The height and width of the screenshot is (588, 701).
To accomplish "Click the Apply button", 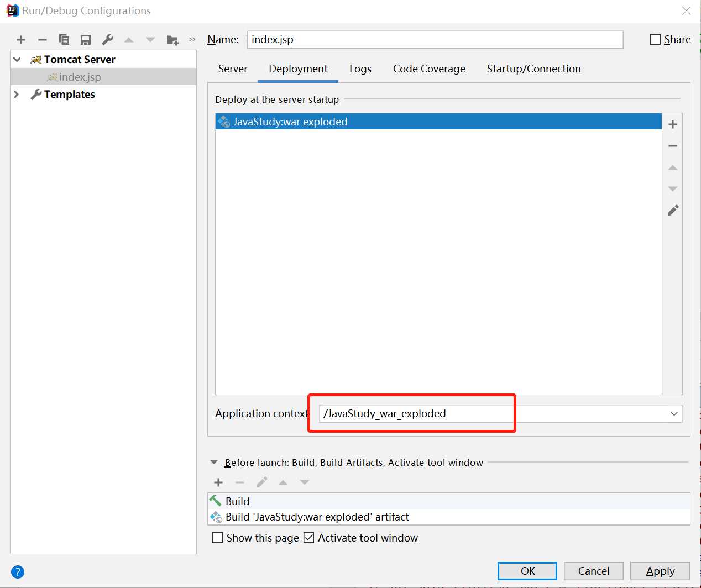I will (660, 571).
